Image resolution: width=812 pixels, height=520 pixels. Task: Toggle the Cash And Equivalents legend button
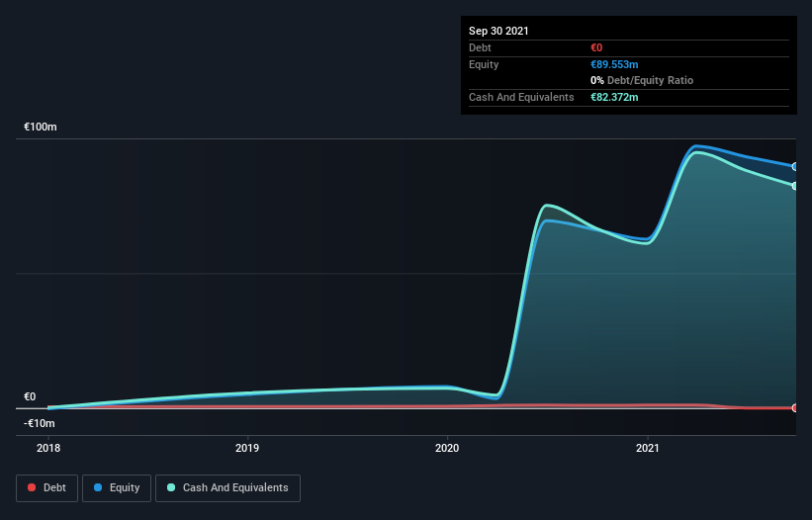point(227,488)
